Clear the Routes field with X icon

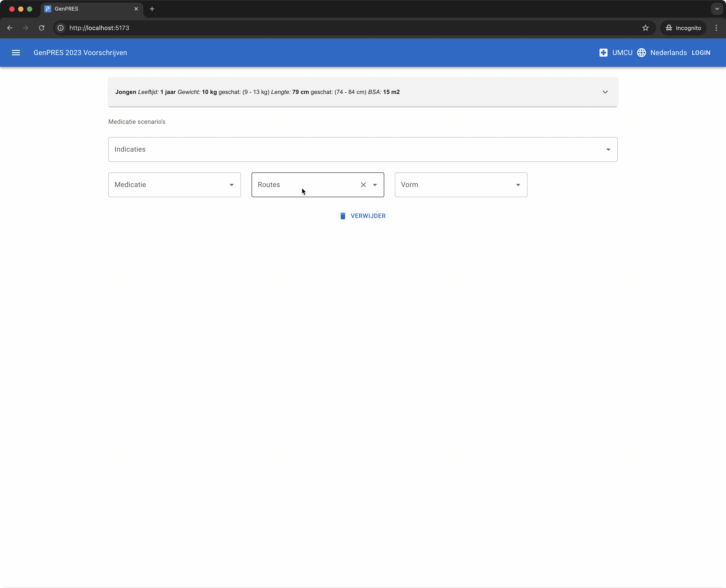[363, 185]
